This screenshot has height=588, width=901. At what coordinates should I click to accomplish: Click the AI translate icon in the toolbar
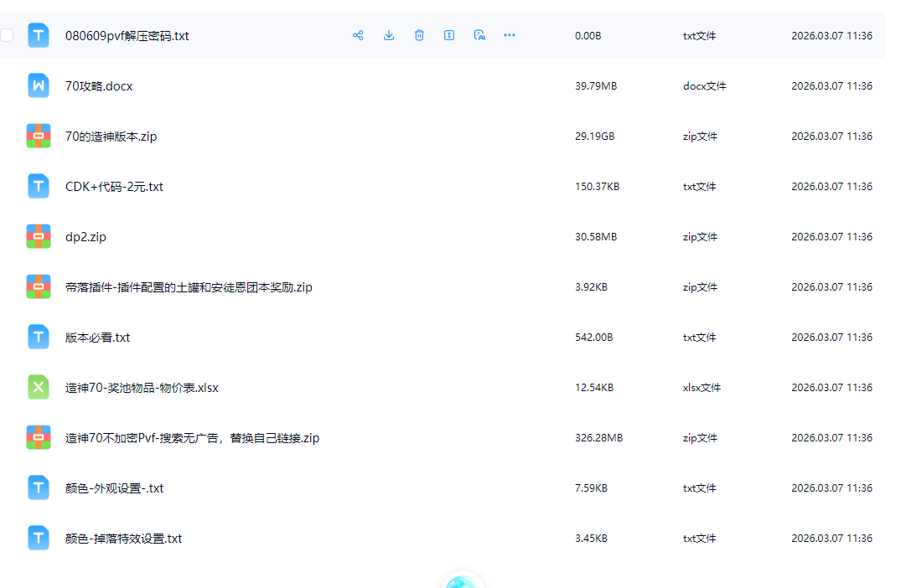click(479, 35)
